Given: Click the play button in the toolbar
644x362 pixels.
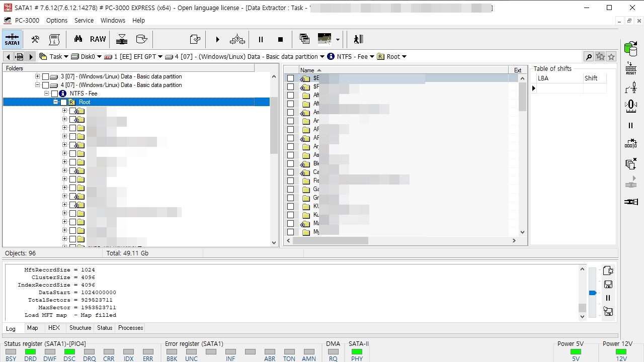Looking at the screenshot, I should pyautogui.click(x=217, y=39).
